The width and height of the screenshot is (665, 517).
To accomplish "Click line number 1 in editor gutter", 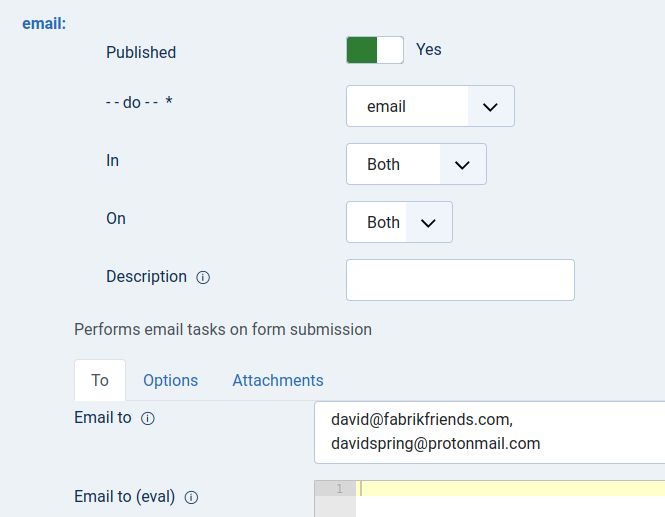I will pyautogui.click(x=338, y=489).
